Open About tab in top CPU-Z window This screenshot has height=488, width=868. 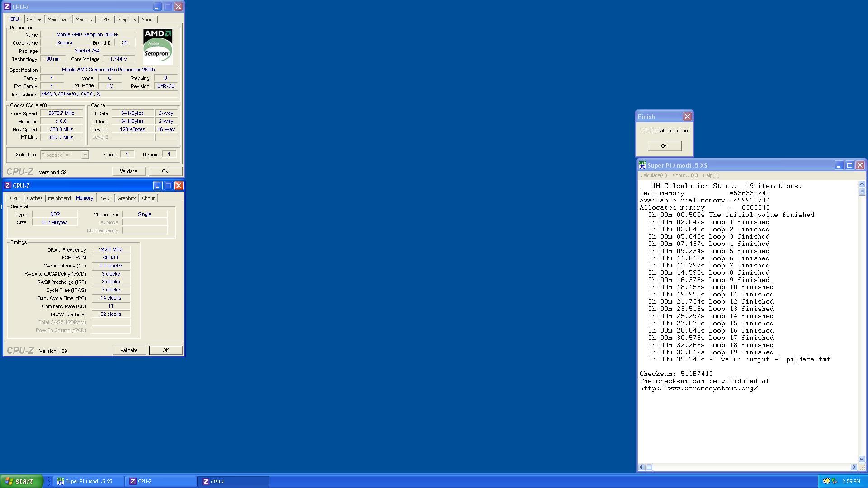pos(147,19)
